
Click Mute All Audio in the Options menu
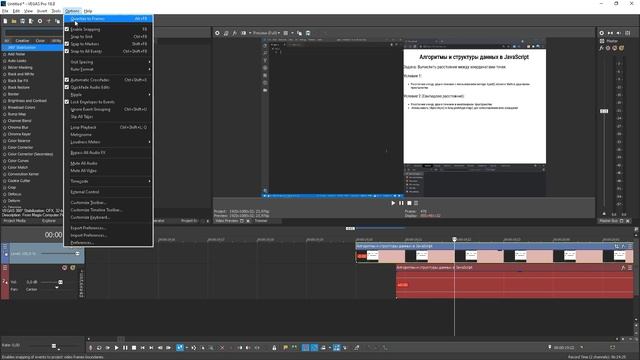(x=108, y=163)
